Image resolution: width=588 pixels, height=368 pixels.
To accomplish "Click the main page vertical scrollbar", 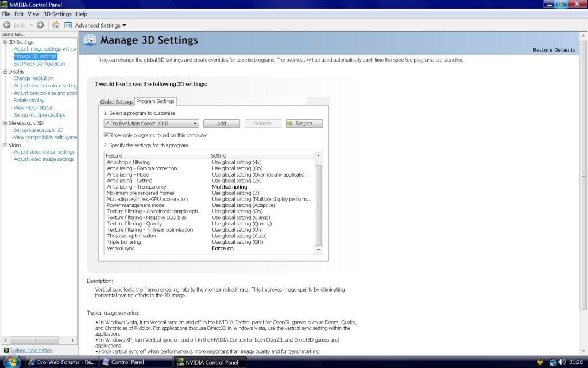I will coord(583,175).
